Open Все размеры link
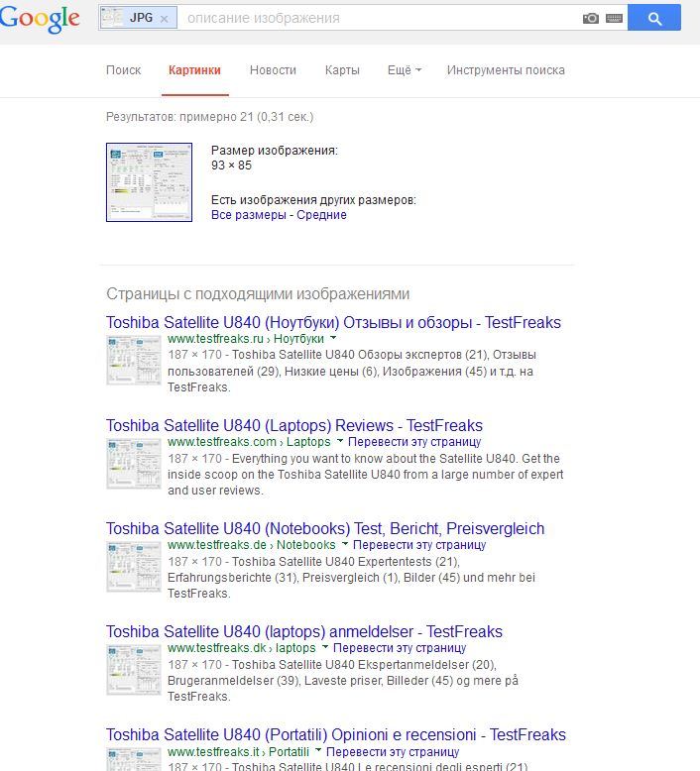Image resolution: width=700 pixels, height=771 pixels. click(249, 215)
